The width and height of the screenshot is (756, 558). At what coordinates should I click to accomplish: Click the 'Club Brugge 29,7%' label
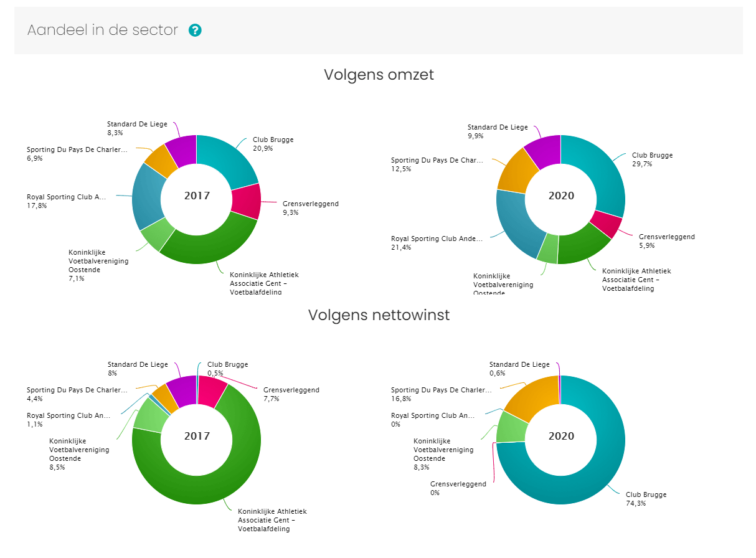click(x=652, y=159)
